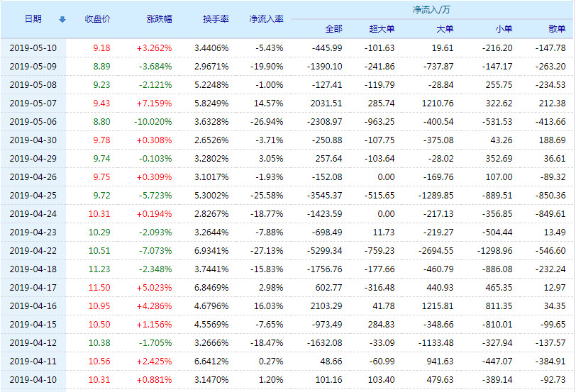Click the 散单 sub-column header
This screenshot has height=392, width=576.
click(557, 29)
